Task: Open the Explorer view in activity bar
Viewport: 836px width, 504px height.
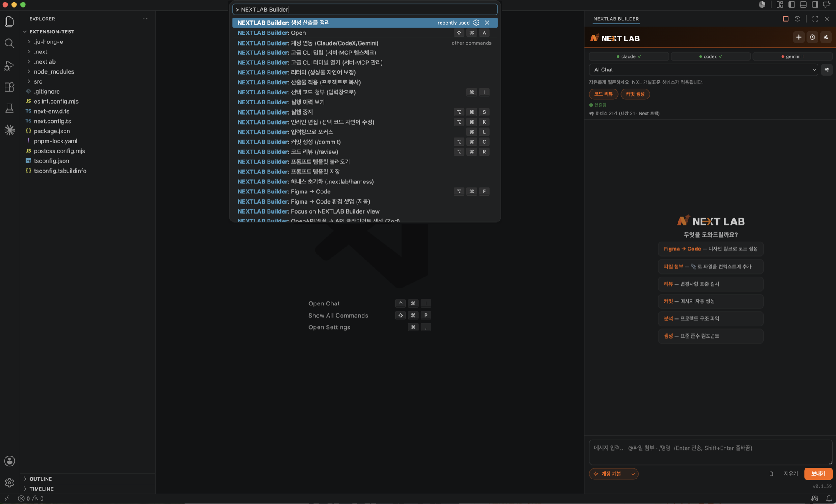Action: (x=9, y=22)
